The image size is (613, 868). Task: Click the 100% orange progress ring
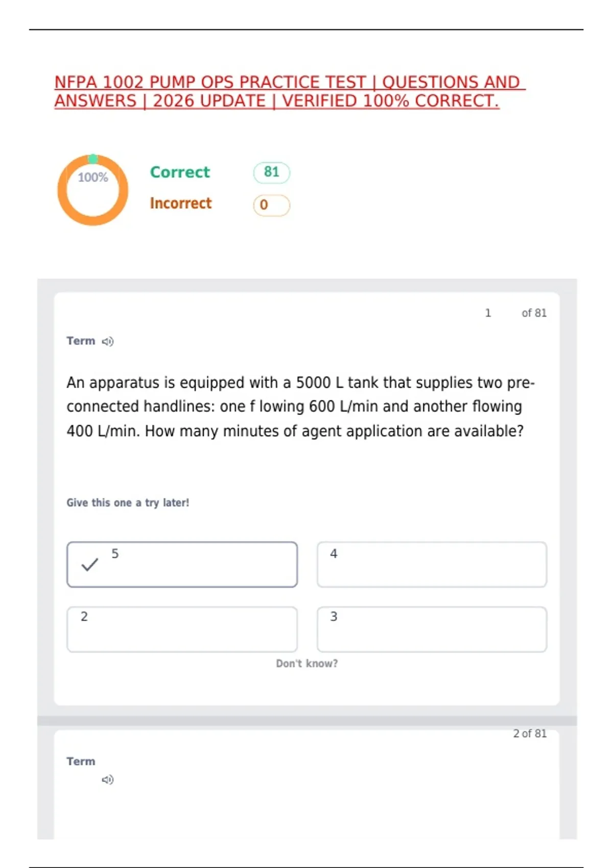pyautogui.click(x=92, y=190)
